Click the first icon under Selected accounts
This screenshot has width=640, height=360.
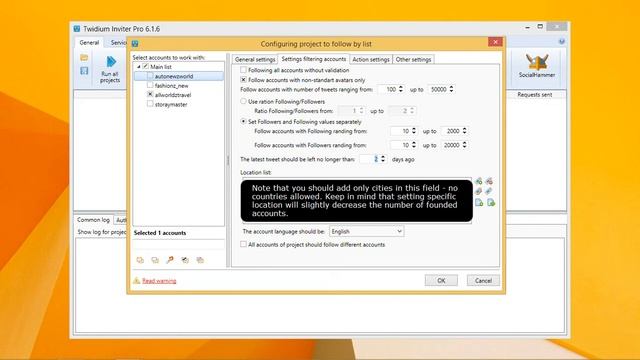(x=140, y=260)
